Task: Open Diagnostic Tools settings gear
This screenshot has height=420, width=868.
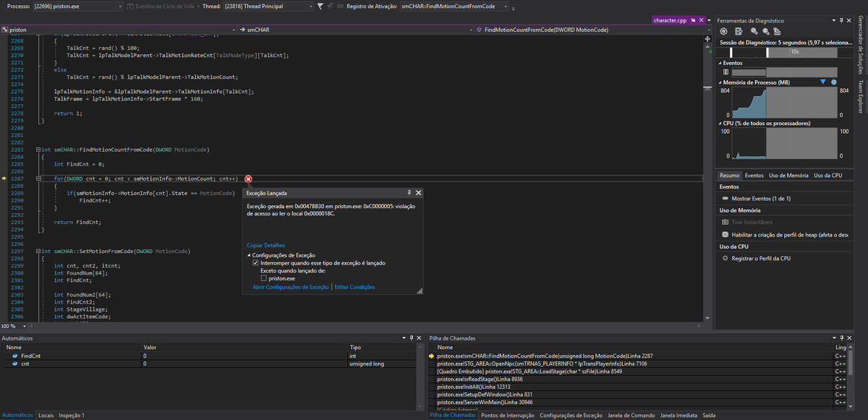Action: [724, 31]
